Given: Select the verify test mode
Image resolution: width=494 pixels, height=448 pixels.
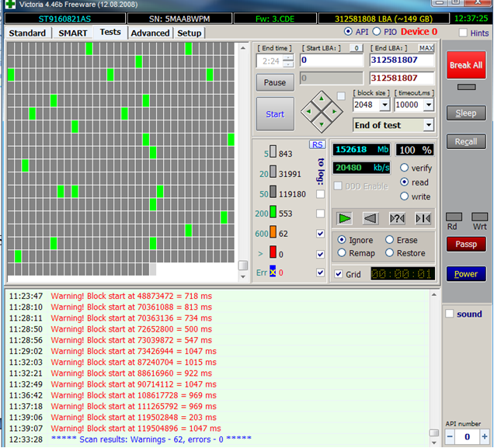Looking at the screenshot, I should tap(404, 168).
